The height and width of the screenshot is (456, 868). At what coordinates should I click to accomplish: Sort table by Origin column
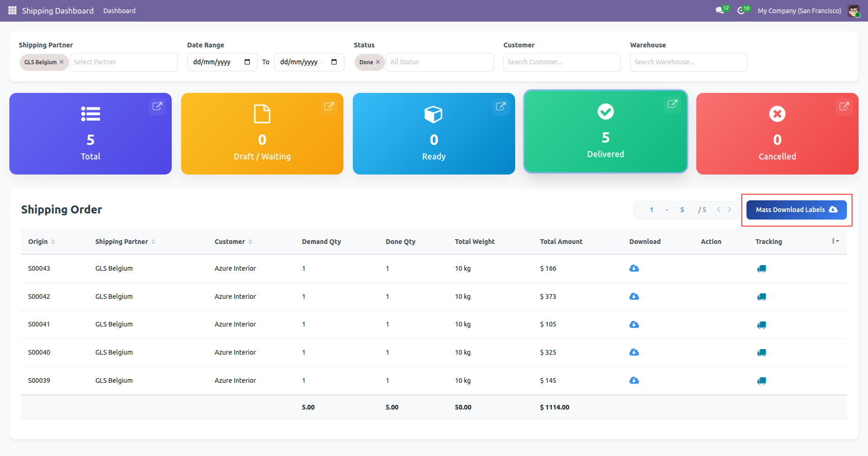tap(53, 242)
